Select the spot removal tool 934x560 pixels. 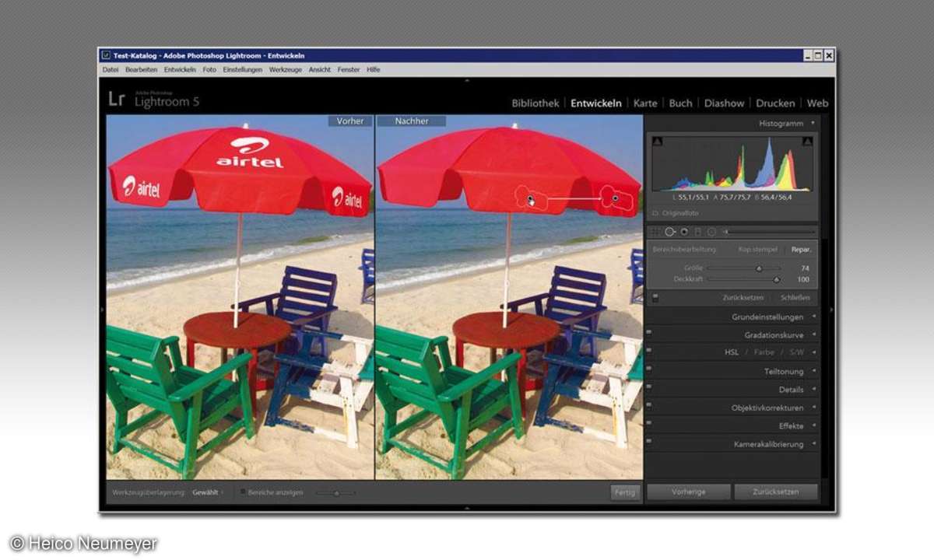669,231
